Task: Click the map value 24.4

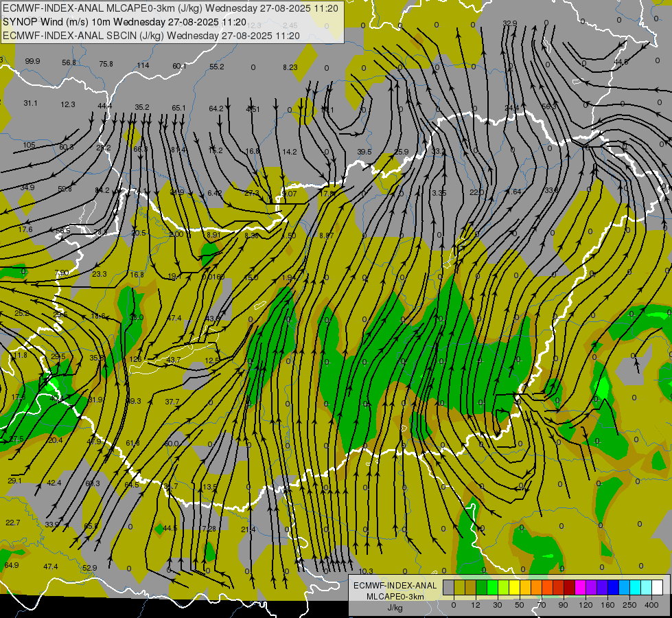Action: click(511, 108)
